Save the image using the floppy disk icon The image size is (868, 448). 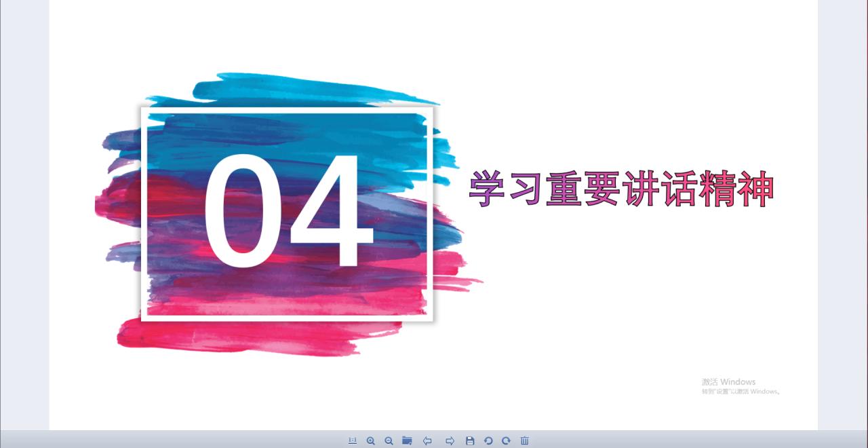pos(470,441)
